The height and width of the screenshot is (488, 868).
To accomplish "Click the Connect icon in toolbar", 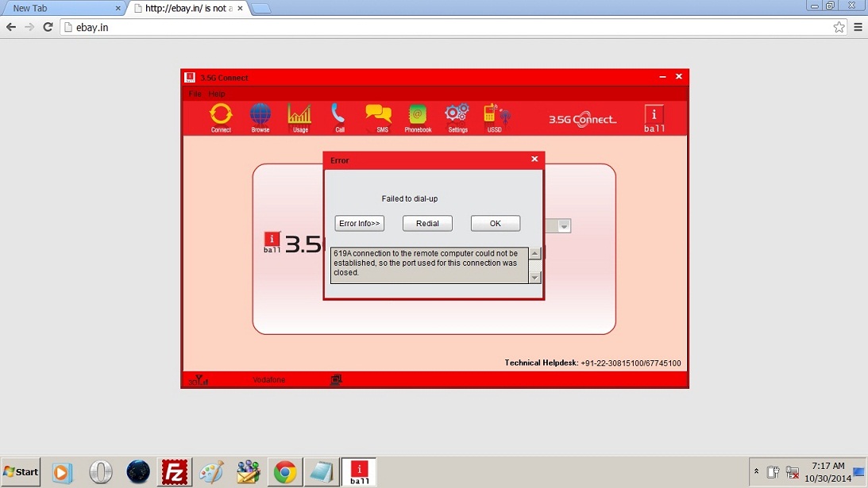I will (221, 117).
